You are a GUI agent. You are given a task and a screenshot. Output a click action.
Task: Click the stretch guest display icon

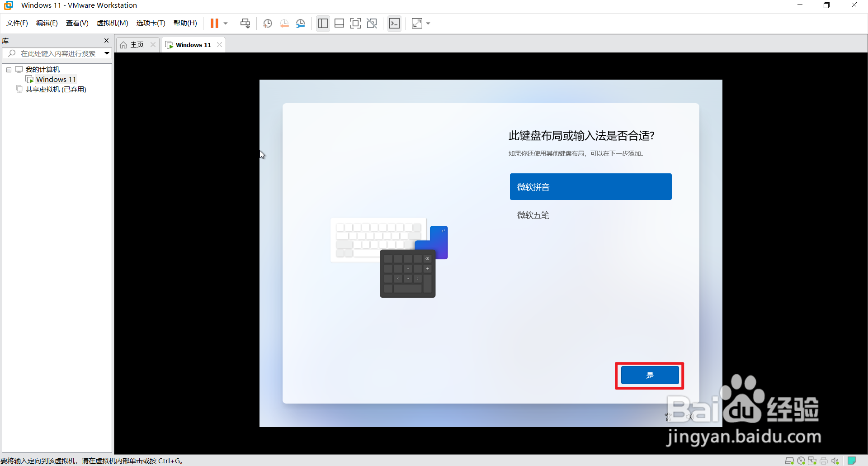click(x=417, y=23)
